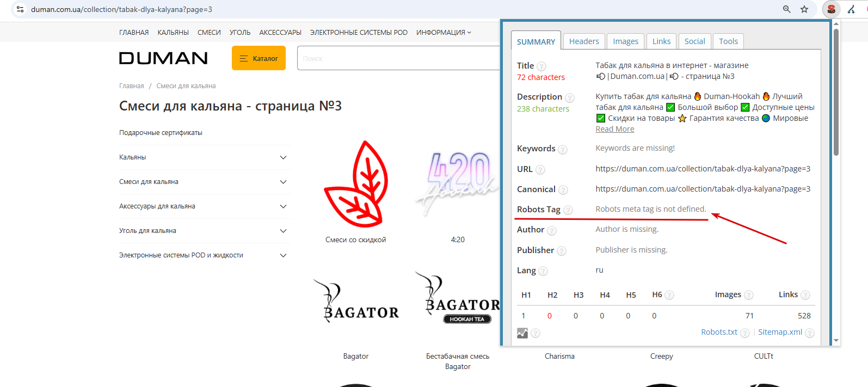Click the SEO extension icon in the toolbar
This screenshot has height=387, width=868.
coord(831,9)
